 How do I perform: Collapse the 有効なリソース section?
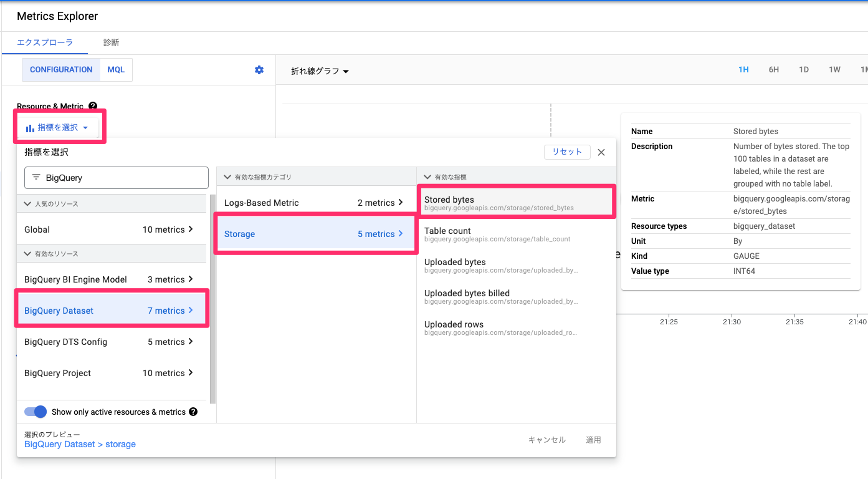tap(27, 254)
